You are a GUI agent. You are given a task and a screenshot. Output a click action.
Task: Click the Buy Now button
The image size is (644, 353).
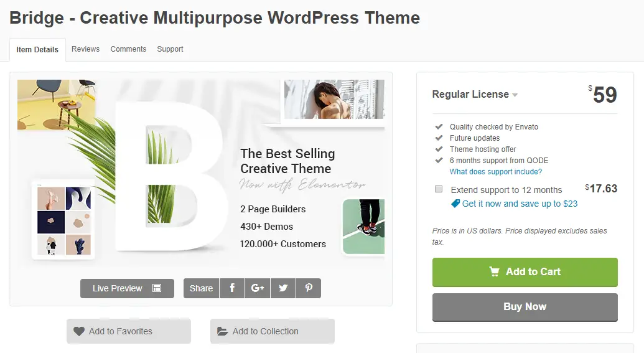tap(525, 307)
